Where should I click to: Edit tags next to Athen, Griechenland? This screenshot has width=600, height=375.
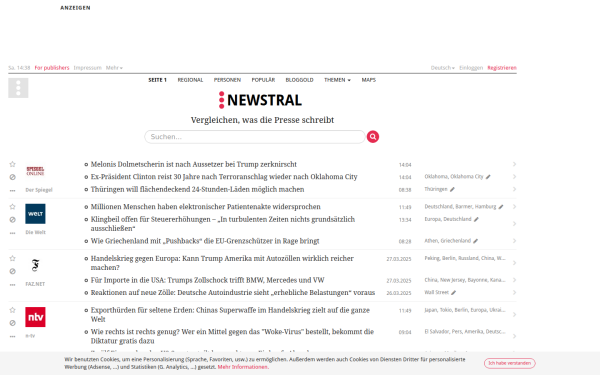tap(475, 241)
